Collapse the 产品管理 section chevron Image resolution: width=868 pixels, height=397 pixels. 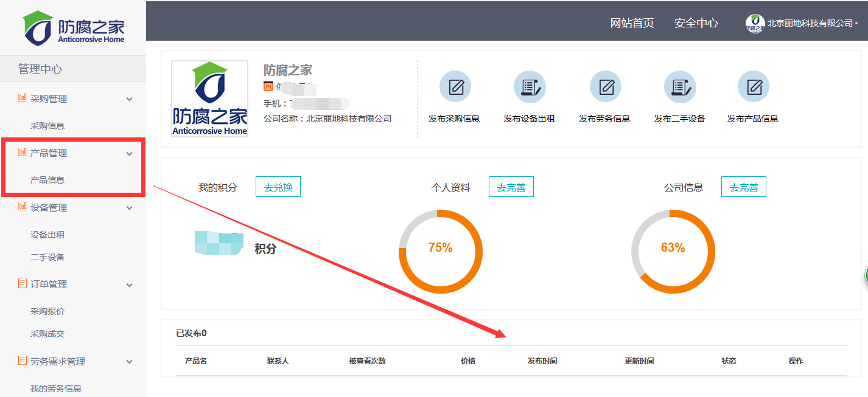point(129,154)
